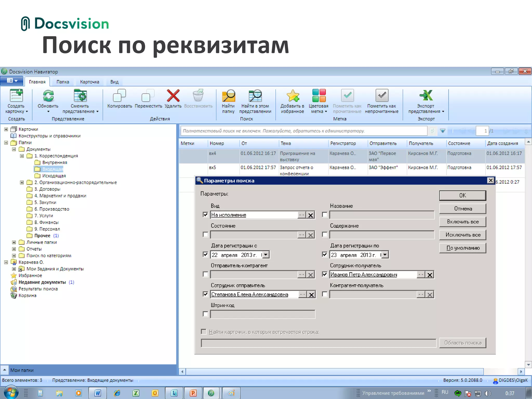Click OK in Параметры поиска dialog

(462, 195)
